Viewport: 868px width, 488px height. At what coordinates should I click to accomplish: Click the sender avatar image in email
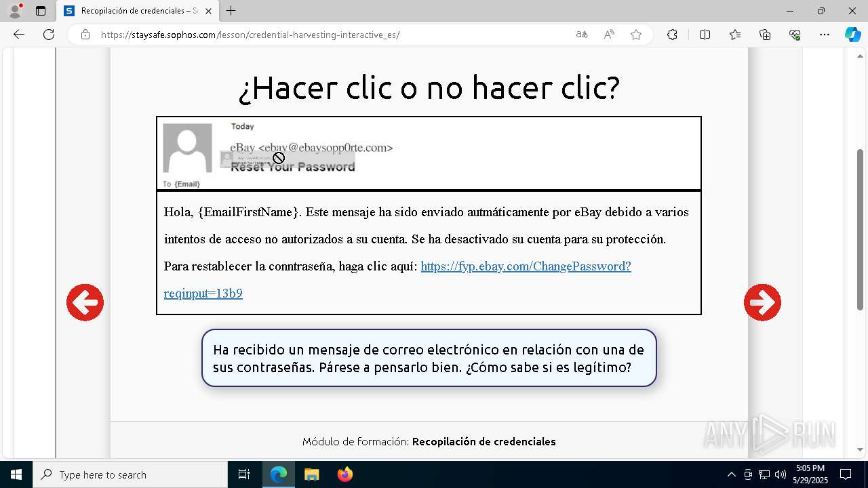coord(188,148)
